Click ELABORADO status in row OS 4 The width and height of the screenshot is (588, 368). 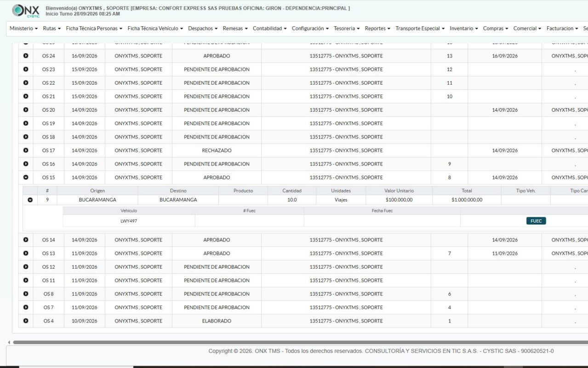pyautogui.click(x=217, y=321)
